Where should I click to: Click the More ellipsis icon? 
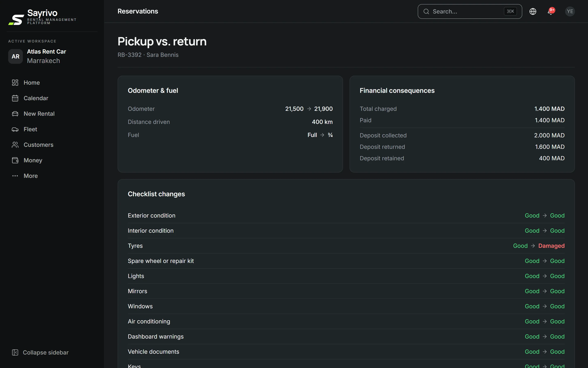pyautogui.click(x=15, y=176)
